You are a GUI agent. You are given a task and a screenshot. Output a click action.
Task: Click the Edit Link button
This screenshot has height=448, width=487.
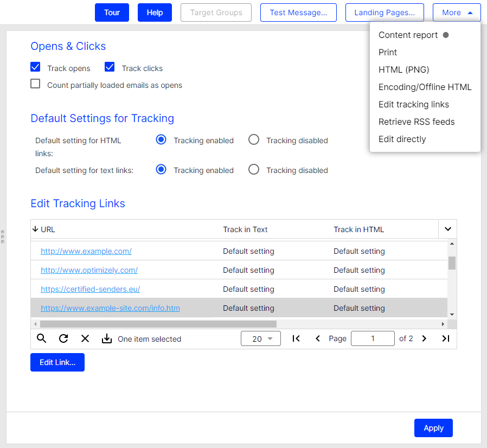click(x=57, y=362)
